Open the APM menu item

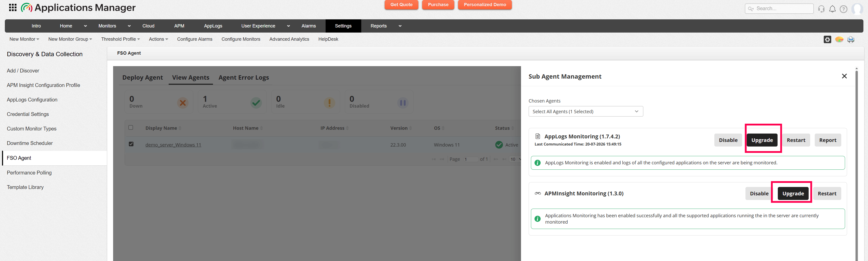coord(179,26)
